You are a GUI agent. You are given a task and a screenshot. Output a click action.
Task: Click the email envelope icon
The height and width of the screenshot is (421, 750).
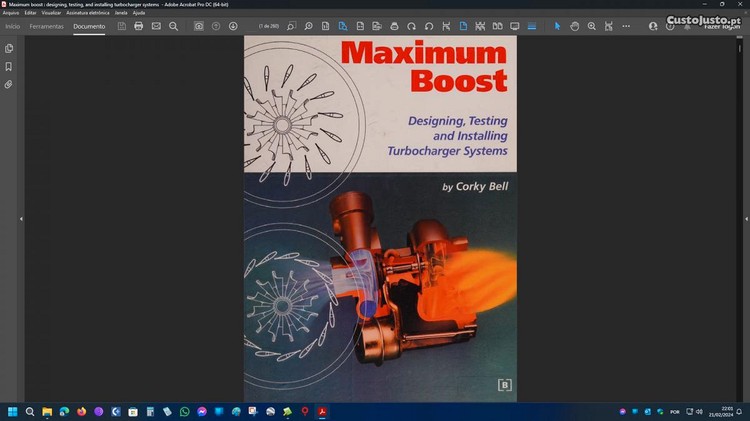tap(156, 26)
